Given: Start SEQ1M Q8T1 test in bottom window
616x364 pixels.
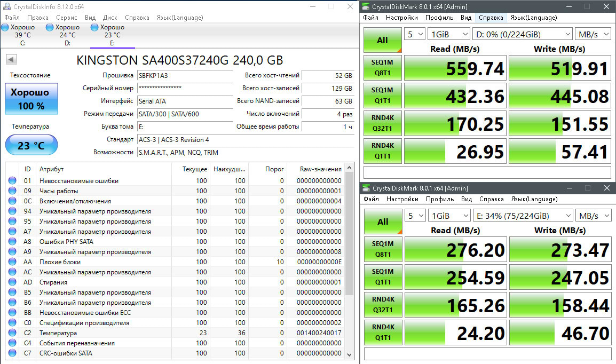Looking at the screenshot, I should [x=383, y=250].
